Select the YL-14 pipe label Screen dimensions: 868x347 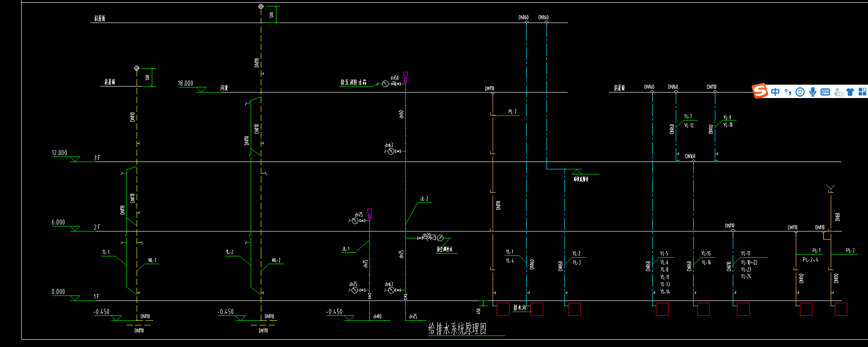click(x=665, y=292)
